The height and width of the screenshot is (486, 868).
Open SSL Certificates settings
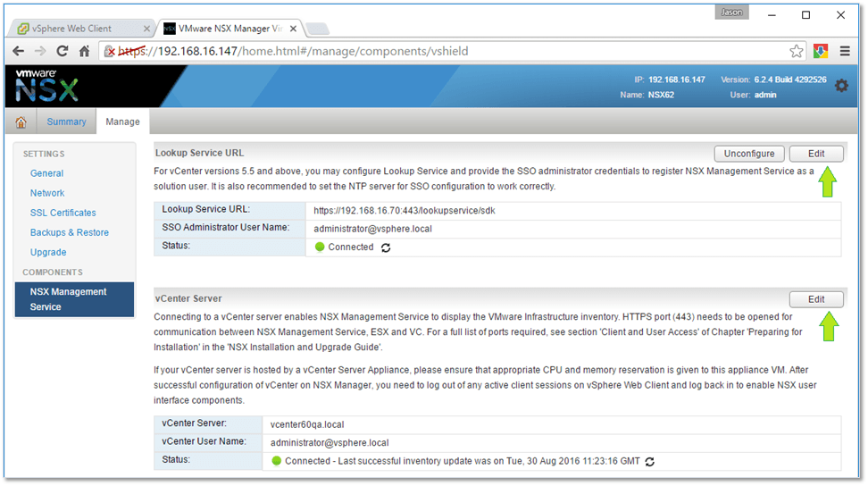coord(63,214)
